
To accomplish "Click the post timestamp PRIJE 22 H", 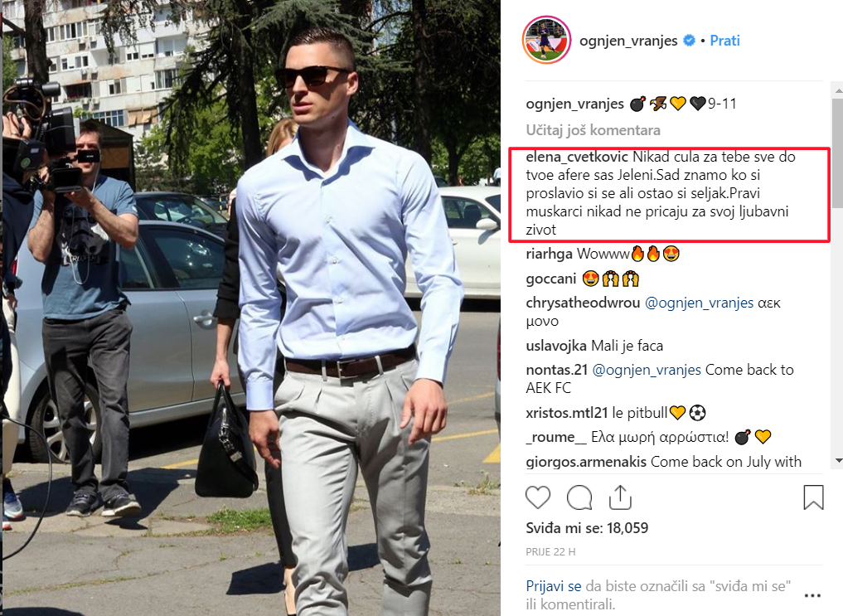I will [550, 552].
